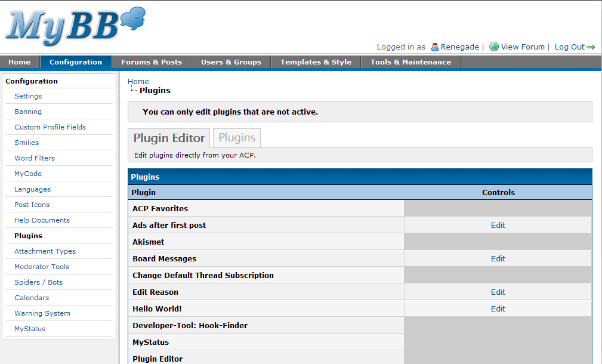Click the ACP Favorites plugin row
Viewport: 602px width, 364px height.
pyautogui.click(x=360, y=208)
